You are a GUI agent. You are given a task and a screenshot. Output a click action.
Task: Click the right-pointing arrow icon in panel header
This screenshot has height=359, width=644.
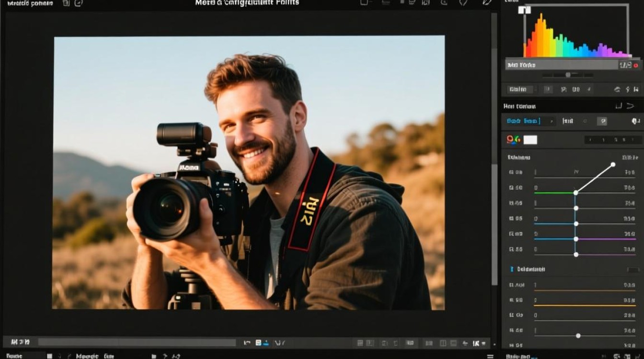coord(630,106)
